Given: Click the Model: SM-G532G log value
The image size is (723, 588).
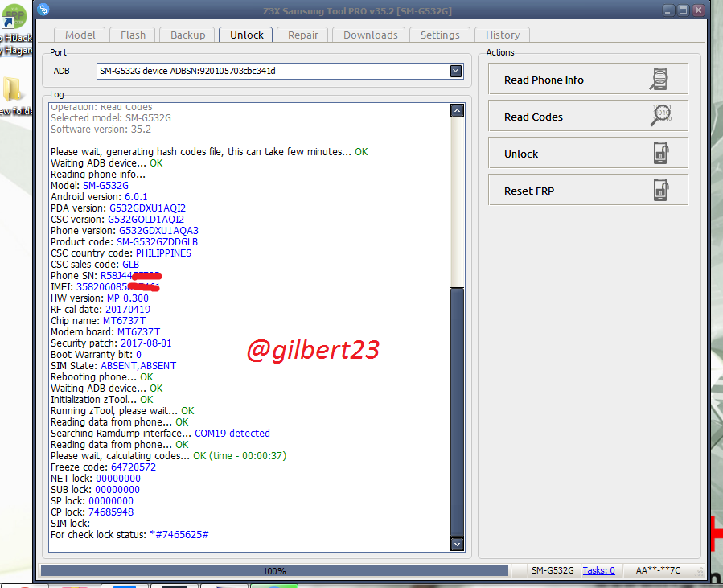Looking at the screenshot, I should point(105,185).
